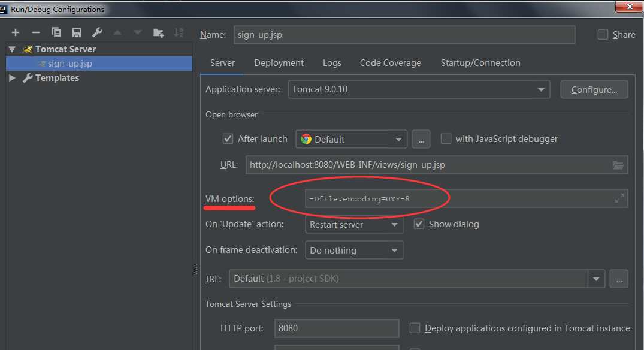Click the VM options input field
644x350 pixels.
click(x=466, y=198)
